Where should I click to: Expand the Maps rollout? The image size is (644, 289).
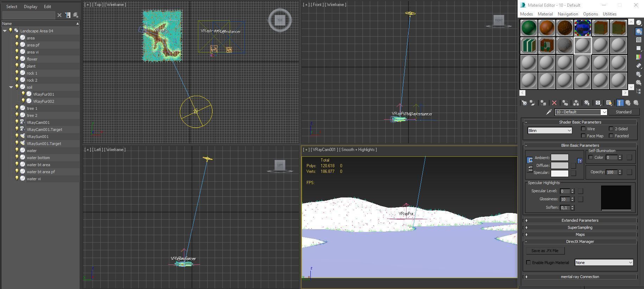point(580,234)
